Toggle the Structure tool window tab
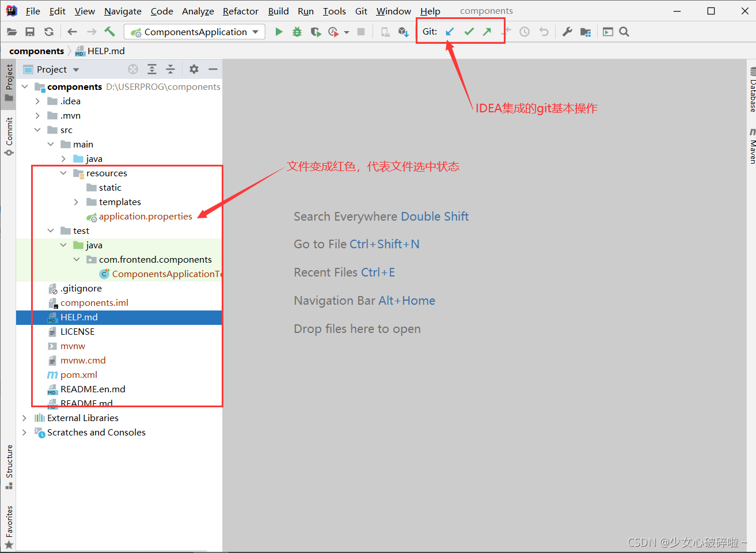The width and height of the screenshot is (756, 553). pos(9,467)
